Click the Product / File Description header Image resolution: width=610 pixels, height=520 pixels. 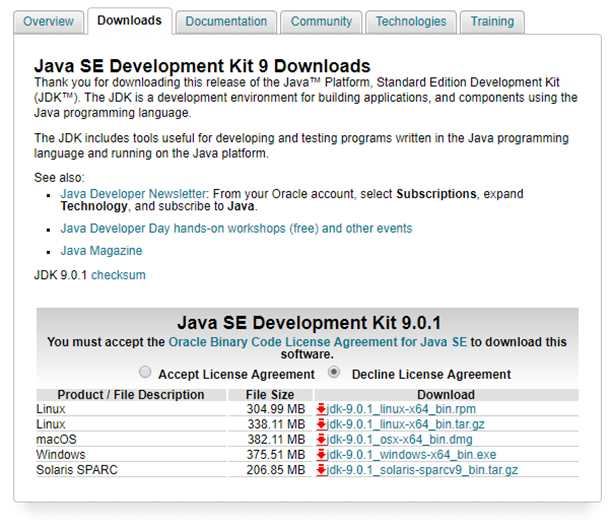pyautogui.click(x=131, y=395)
